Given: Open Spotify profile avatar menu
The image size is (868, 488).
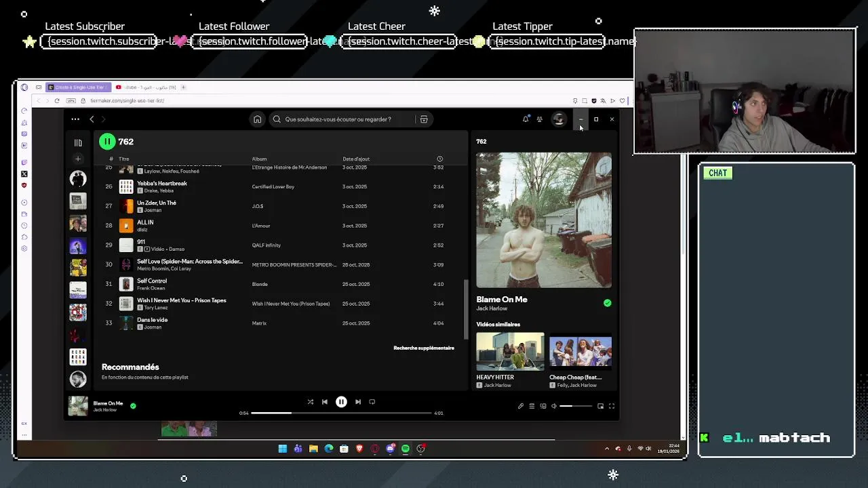Looking at the screenshot, I should (x=559, y=119).
